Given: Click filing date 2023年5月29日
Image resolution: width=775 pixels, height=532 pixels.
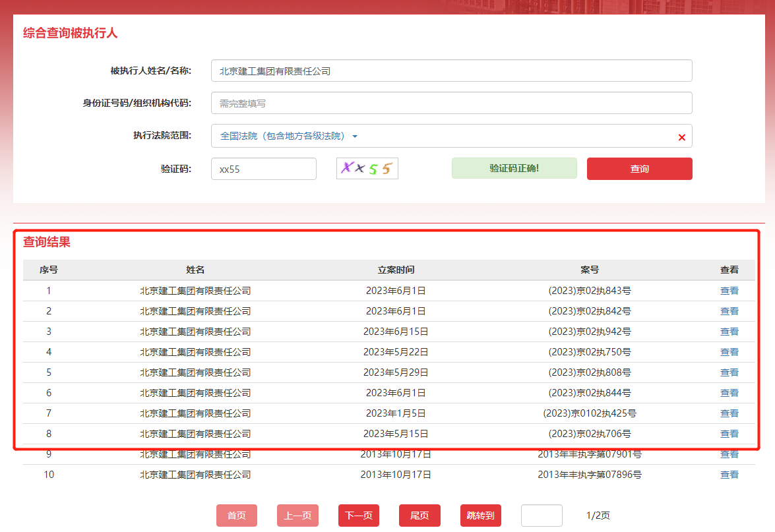Looking at the screenshot, I should click(396, 372).
